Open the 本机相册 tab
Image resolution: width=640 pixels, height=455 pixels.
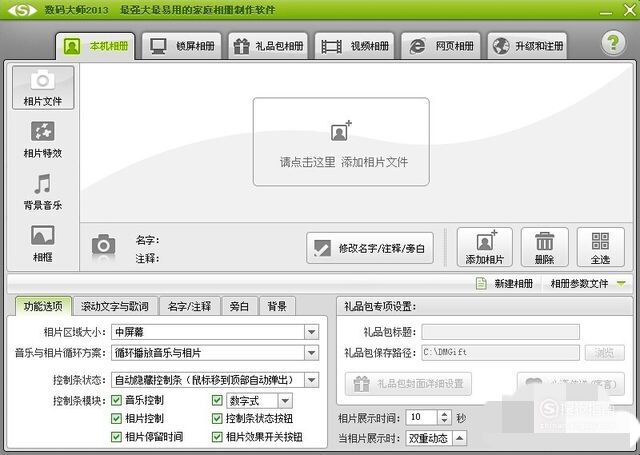pos(95,46)
